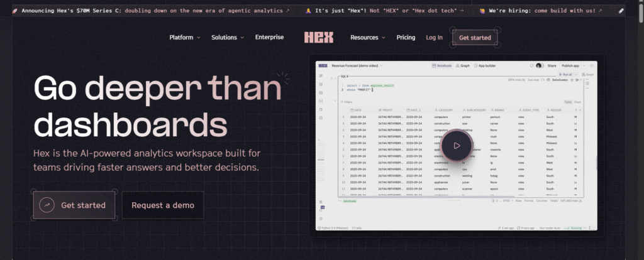Click the "epson" brand cell
This screenshot has height=260, width=644.
494,188
